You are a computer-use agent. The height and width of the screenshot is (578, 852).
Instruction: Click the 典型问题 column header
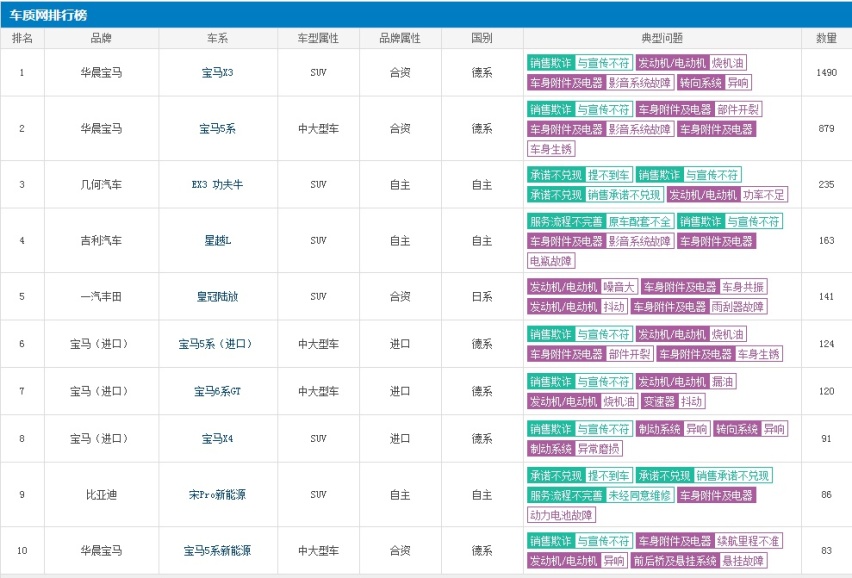click(x=662, y=38)
